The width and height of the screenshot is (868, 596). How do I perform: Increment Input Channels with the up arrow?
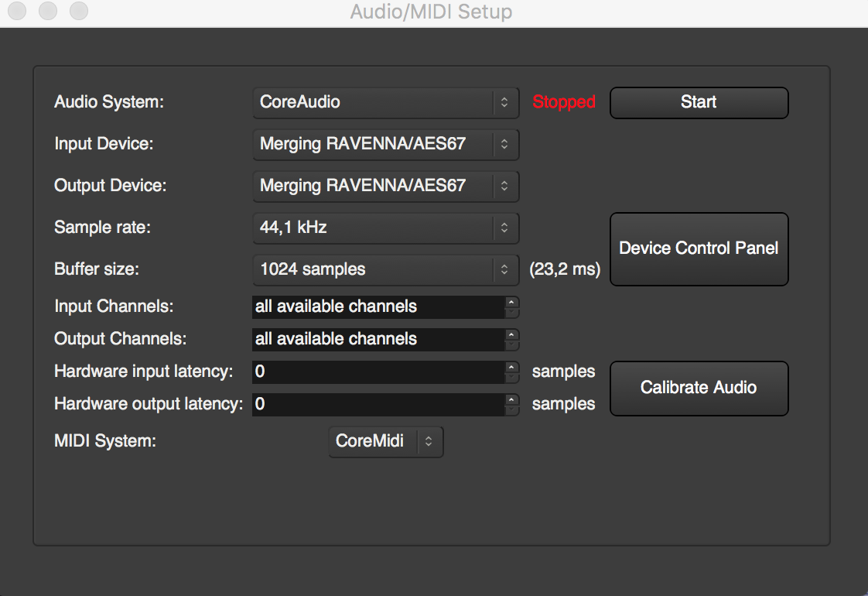(x=511, y=302)
